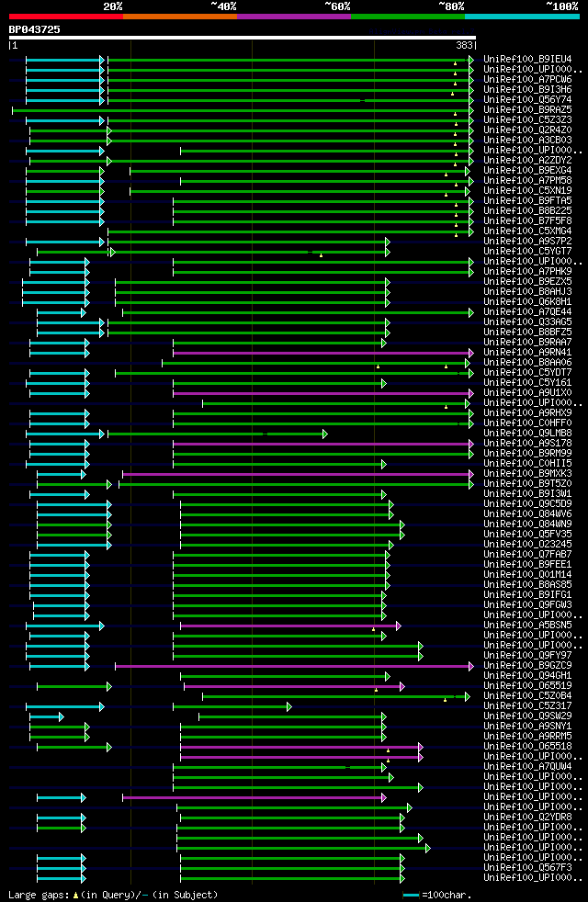Screen dimensions: 588x902
Task: Select label UniRef100_A9U1X0
Action: click(527, 393)
